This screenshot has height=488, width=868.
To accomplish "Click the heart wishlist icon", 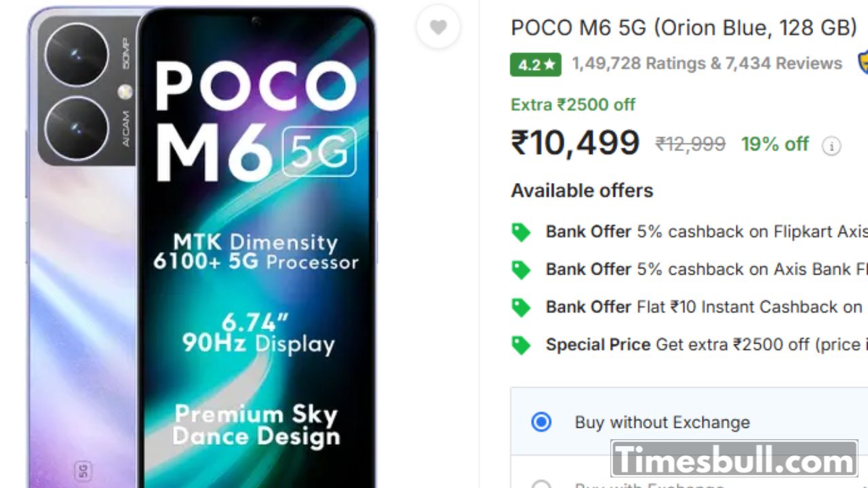I will (438, 28).
